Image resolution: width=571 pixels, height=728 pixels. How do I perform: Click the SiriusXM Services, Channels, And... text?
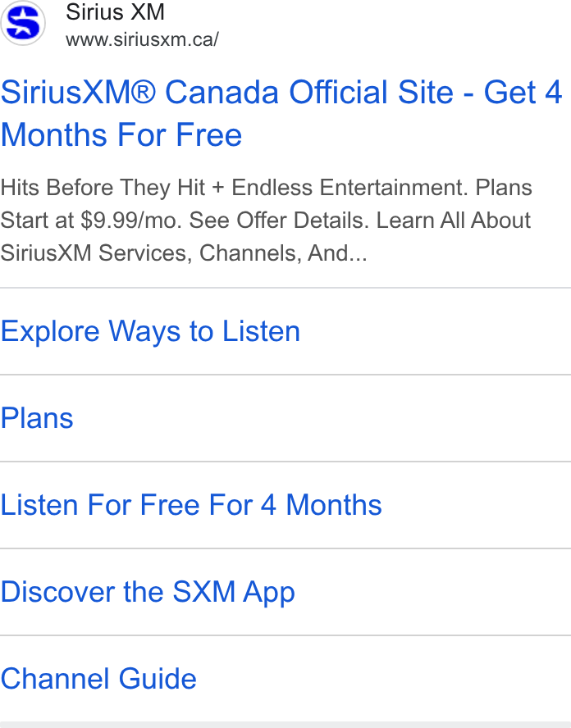pyautogui.click(x=184, y=253)
